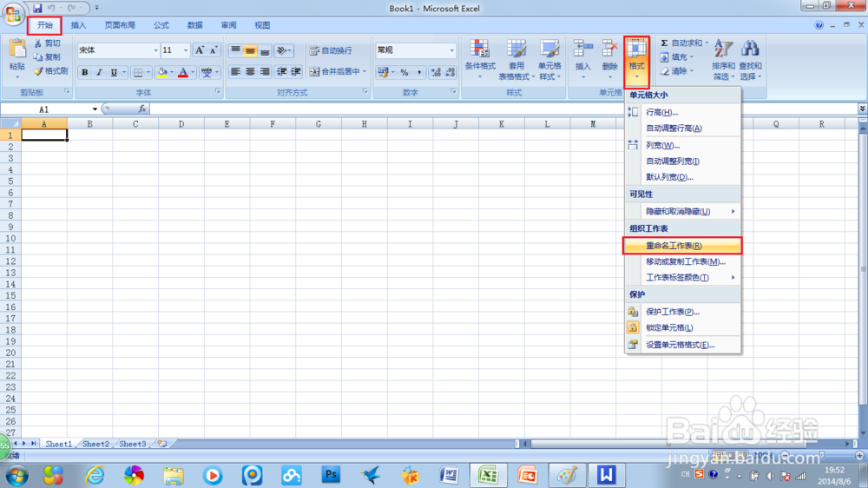Decrease font size with small A
Image resolution: width=868 pixels, height=488 pixels.
214,50
